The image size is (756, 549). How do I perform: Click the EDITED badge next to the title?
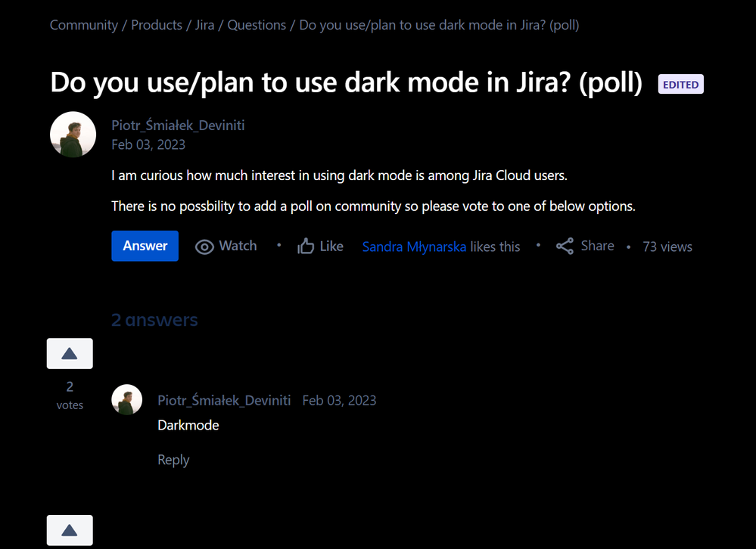pyautogui.click(x=680, y=84)
